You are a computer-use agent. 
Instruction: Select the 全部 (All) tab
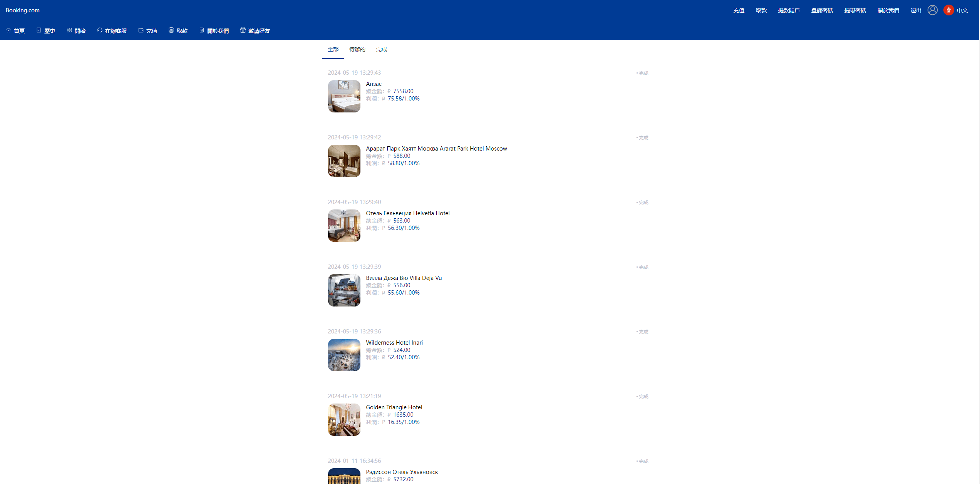(332, 49)
